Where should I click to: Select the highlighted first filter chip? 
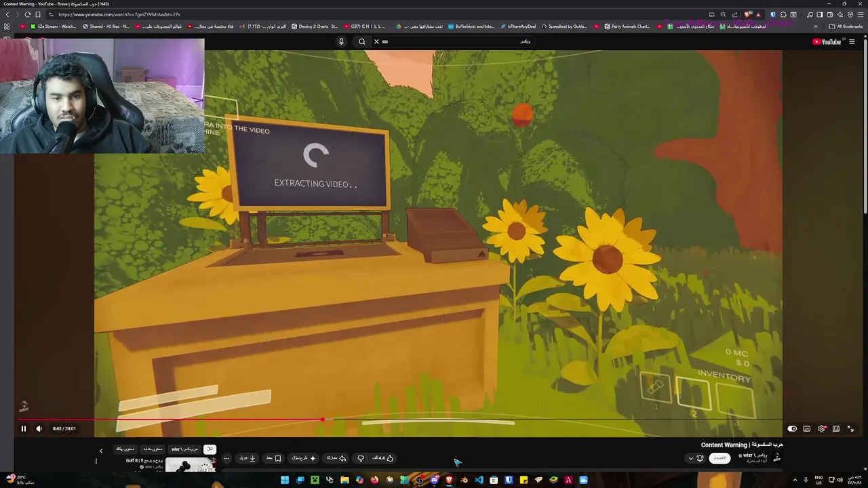[x=210, y=449]
